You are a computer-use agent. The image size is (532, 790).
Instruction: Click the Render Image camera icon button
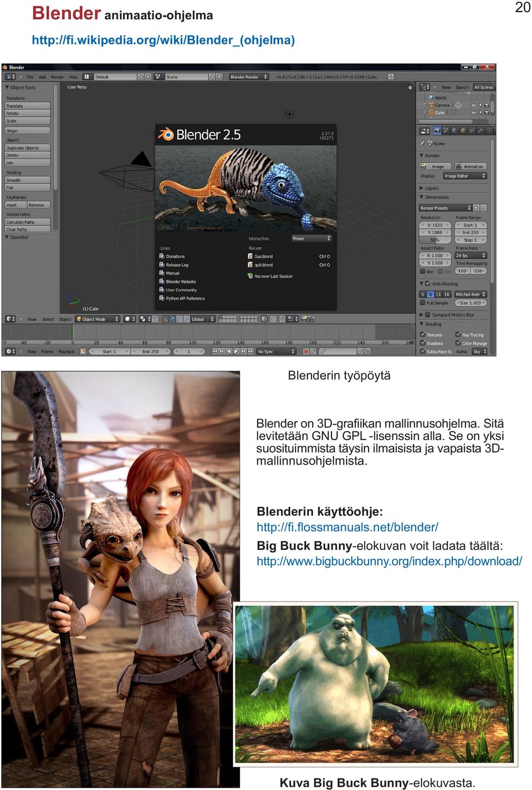436,166
